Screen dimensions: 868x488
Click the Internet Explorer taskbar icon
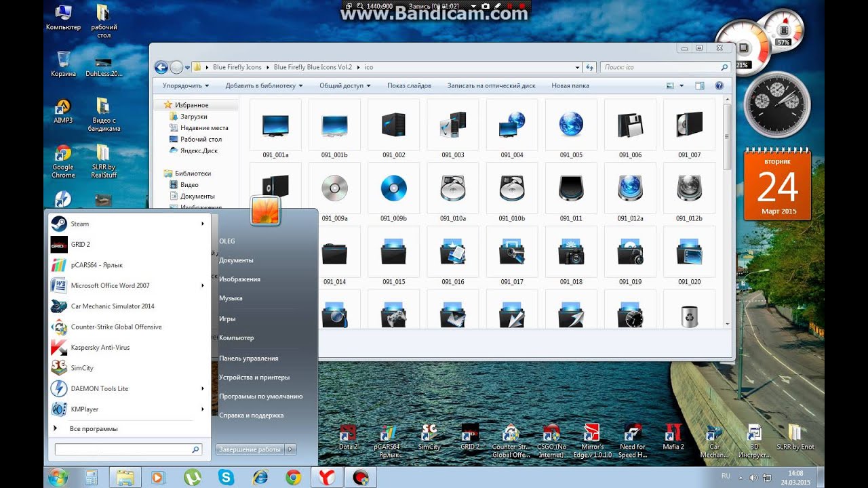(260, 477)
